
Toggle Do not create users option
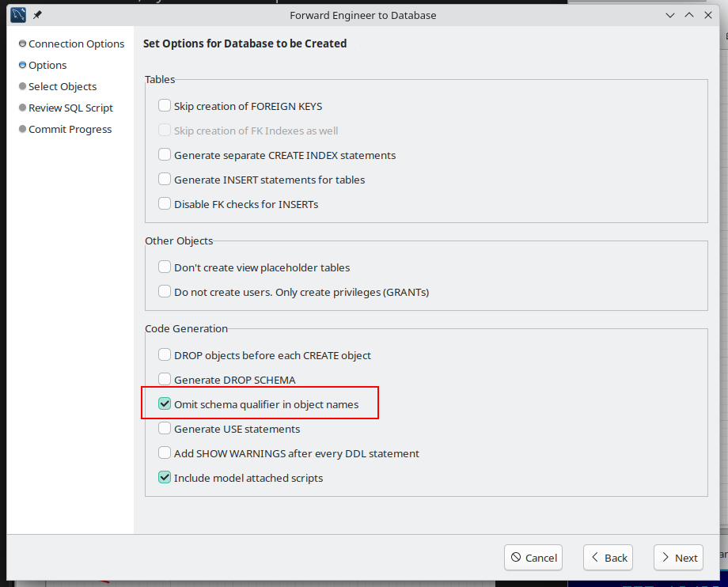[165, 292]
